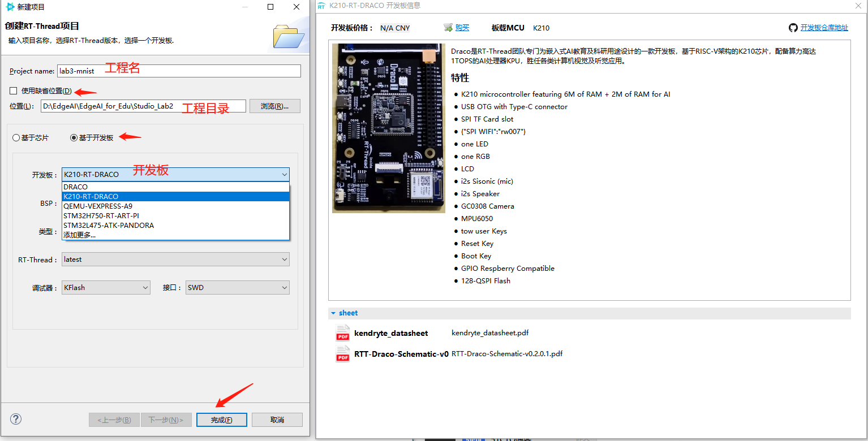The width and height of the screenshot is (868, 441).
Task: Choose STM32L475-ATK-PANDORA from board list
Action: point(175,225)
